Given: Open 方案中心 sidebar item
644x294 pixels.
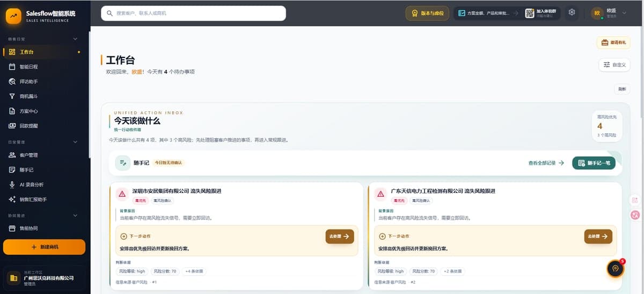Looking at the screenshot, I should (44, 111).
